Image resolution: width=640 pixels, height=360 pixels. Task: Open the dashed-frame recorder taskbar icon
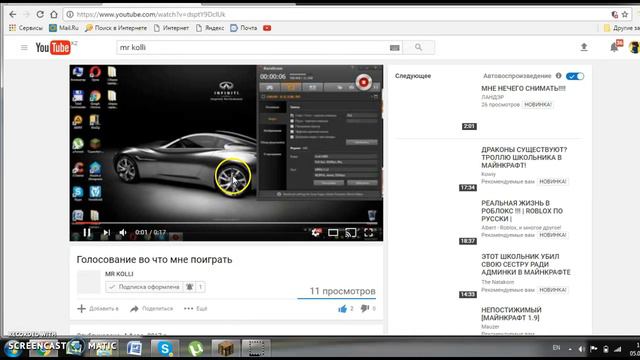click(x=256, y=348)
